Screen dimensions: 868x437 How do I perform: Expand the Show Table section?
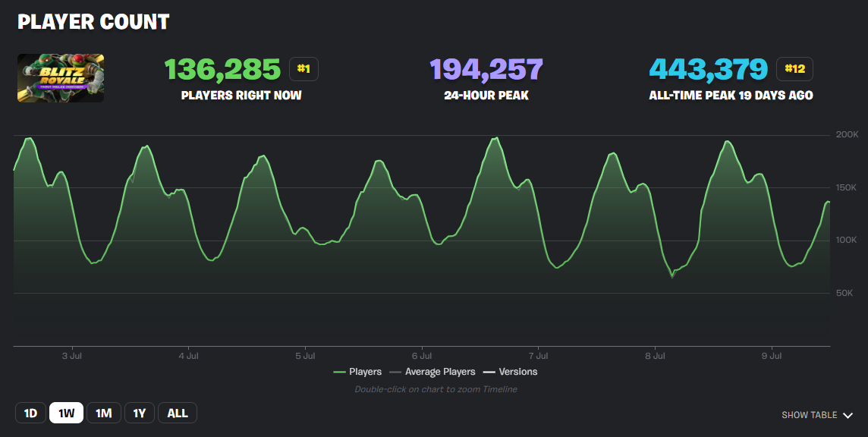(810, 415)
